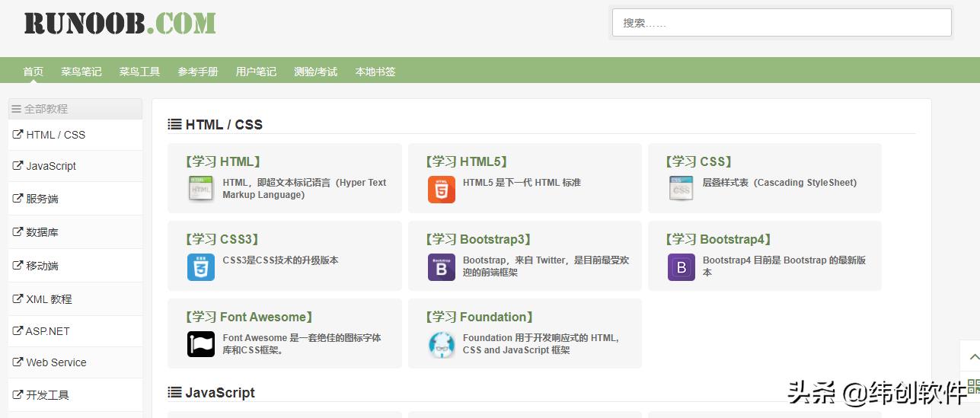Click the external-link icon beside XML 教程
This screenshot has width=980, height=418.
pos(18,298)
